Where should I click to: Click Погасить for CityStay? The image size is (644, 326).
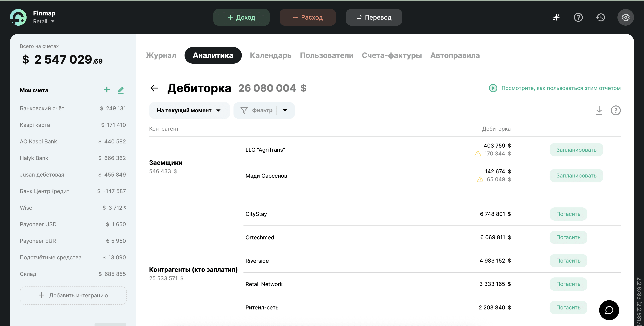pos(568,214)
